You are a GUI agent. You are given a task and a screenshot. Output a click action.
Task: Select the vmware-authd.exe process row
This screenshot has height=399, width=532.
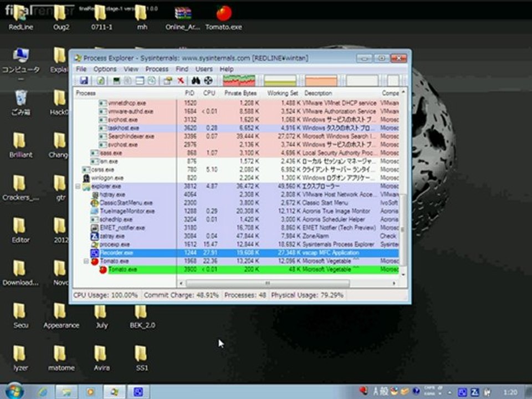tap(236, 111)
